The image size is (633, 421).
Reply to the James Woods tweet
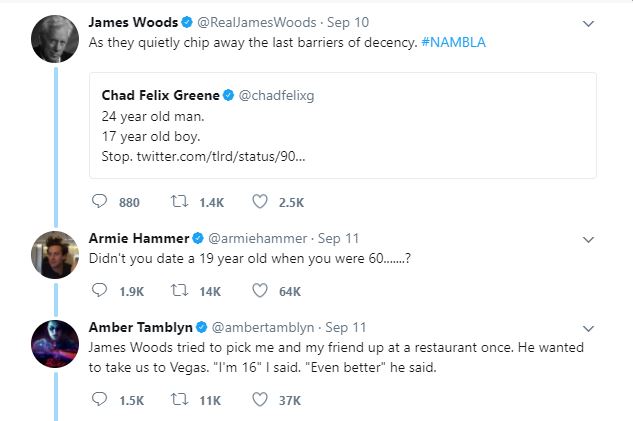[99, 202]
